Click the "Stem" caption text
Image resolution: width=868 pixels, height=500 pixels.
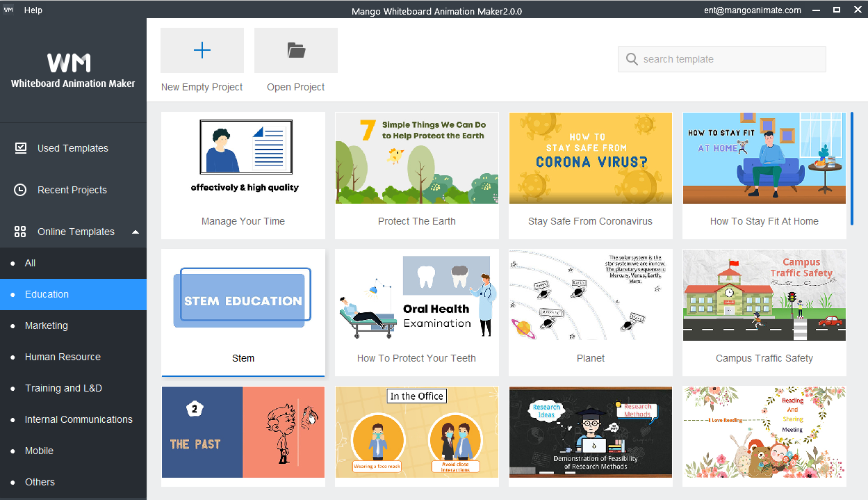(243, 358)
